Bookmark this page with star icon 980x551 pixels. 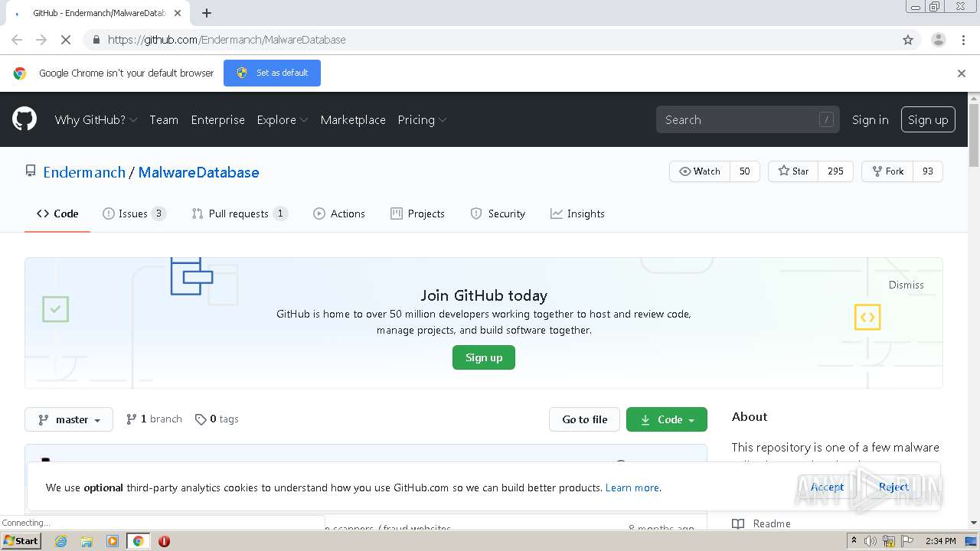(908, 40)
